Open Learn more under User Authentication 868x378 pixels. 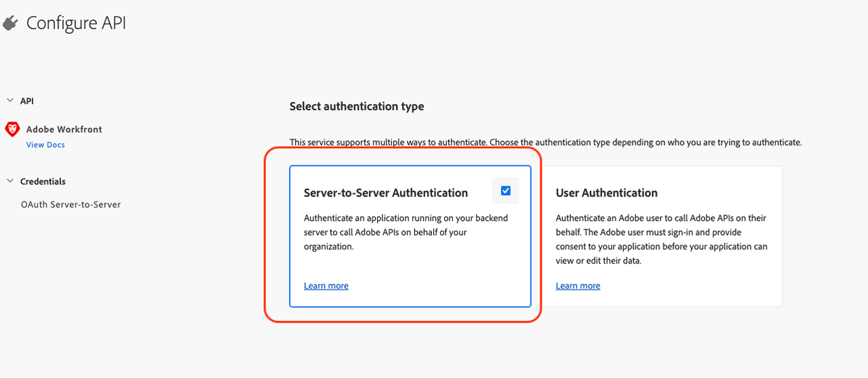coord(578,286)
